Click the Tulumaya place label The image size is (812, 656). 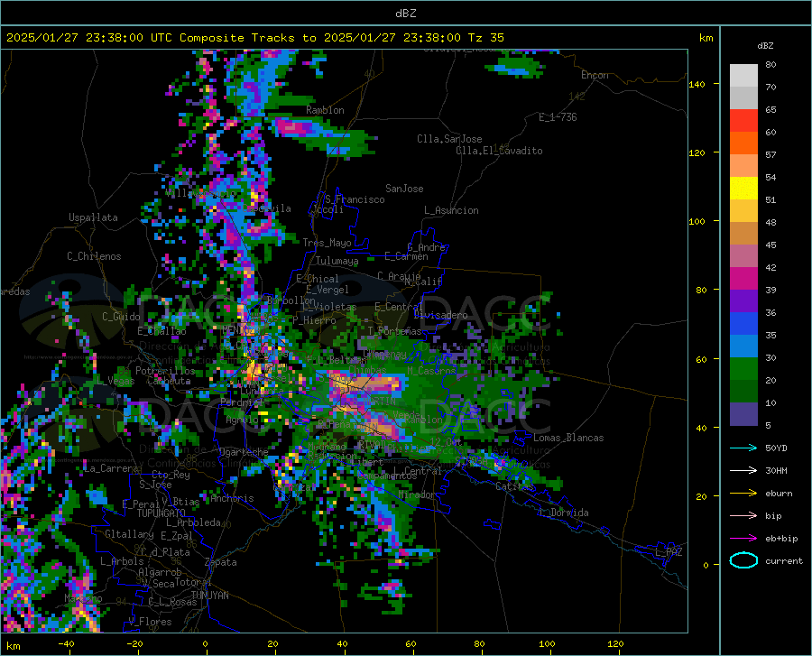tap(337, 261)
